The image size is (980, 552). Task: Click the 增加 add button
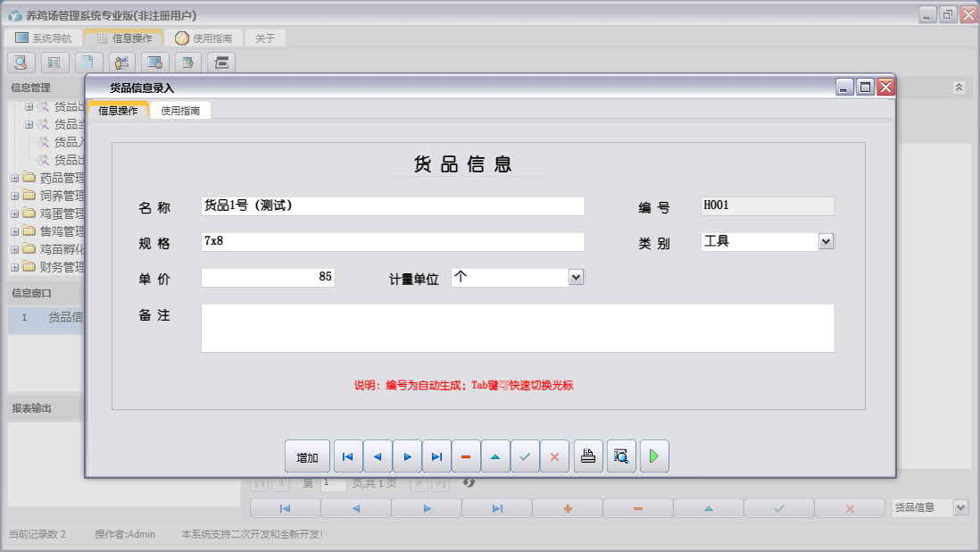(307, 456)
